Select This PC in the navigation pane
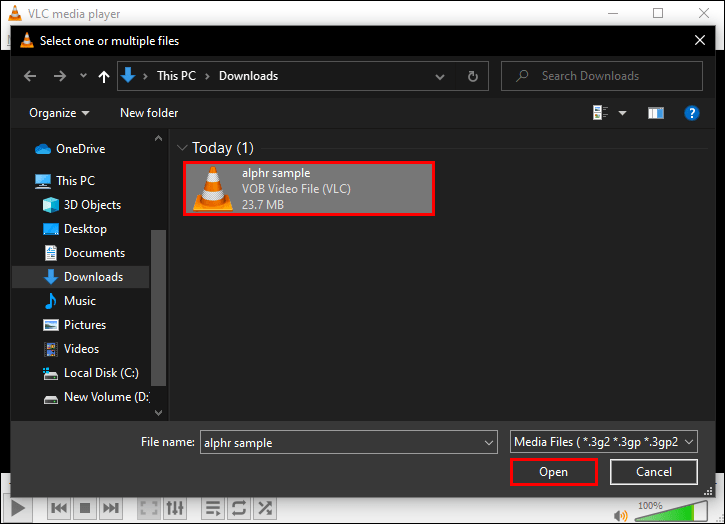The image size is (725, 524). pos(65,181)
